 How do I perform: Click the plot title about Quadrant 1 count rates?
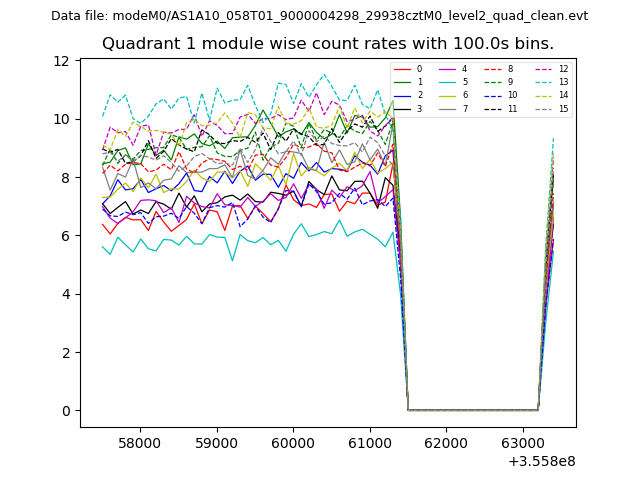(328, 44)
